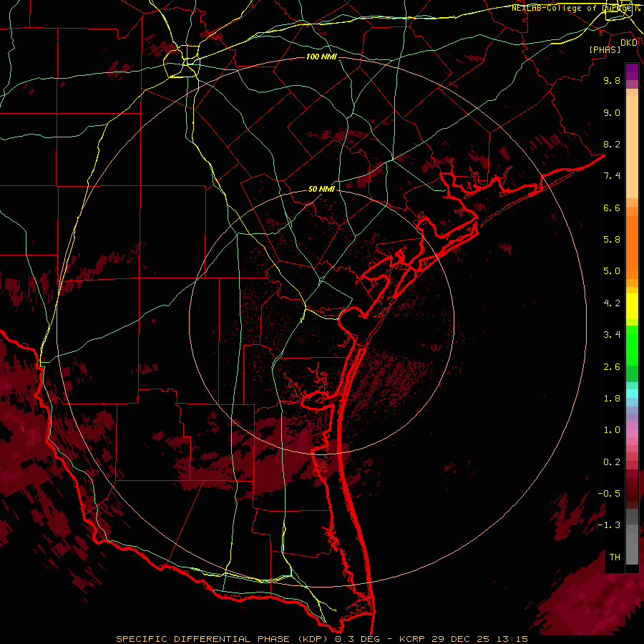Screen dimensions: 644x644
Task: Pick the pink segment near 1.0 on bar
Action: coord(632,434)
